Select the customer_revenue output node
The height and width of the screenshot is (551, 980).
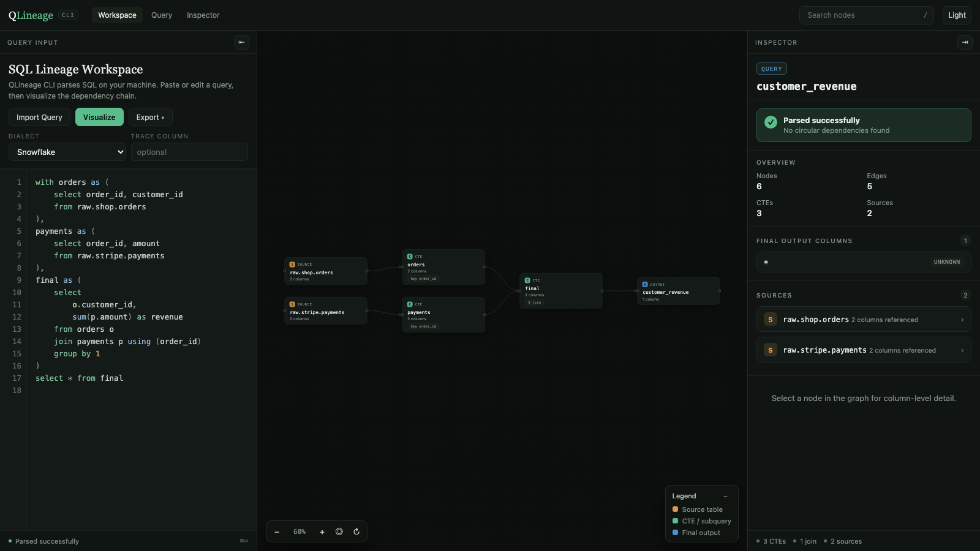[x=679, y=291]
